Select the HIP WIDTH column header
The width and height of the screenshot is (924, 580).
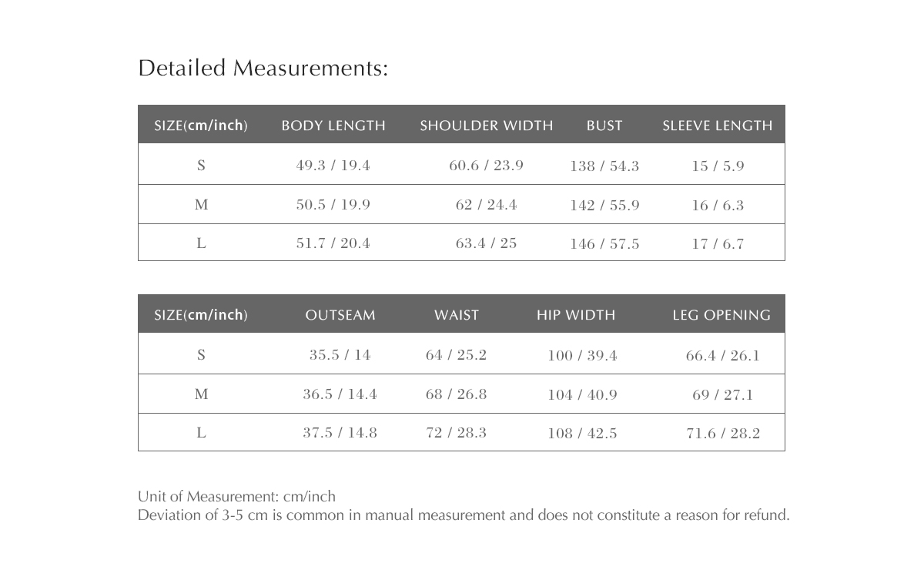pyautogui.click(x=576, y=315)
